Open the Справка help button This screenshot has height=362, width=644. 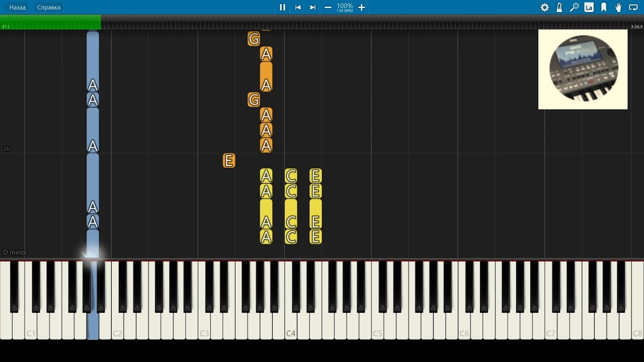tap(49, 8)
